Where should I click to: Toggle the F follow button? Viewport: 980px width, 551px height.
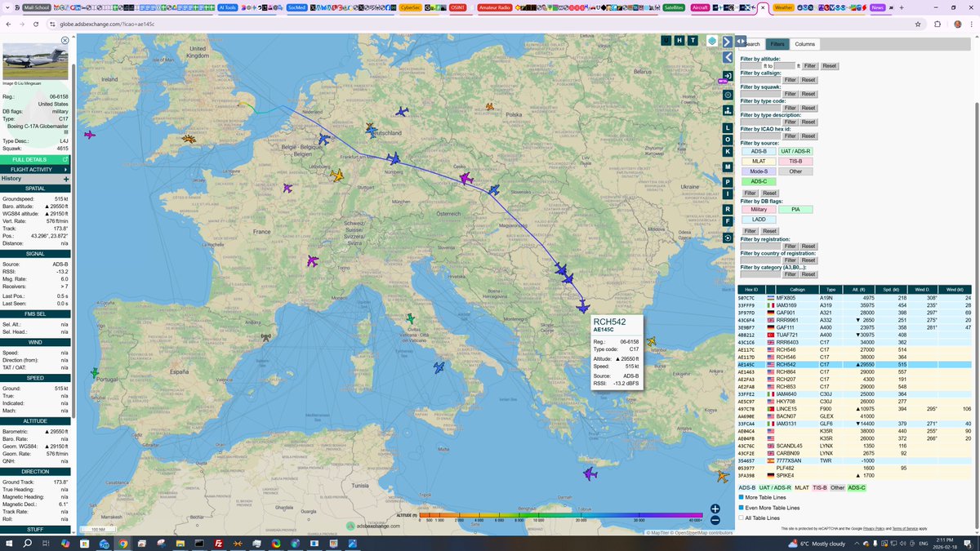727,222
